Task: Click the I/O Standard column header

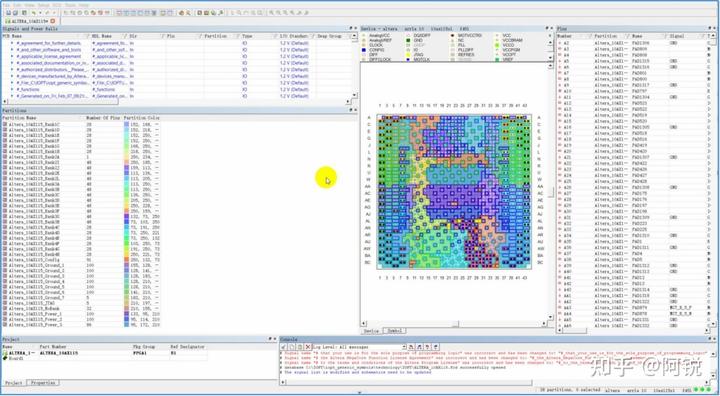Action: pos(292,36)
